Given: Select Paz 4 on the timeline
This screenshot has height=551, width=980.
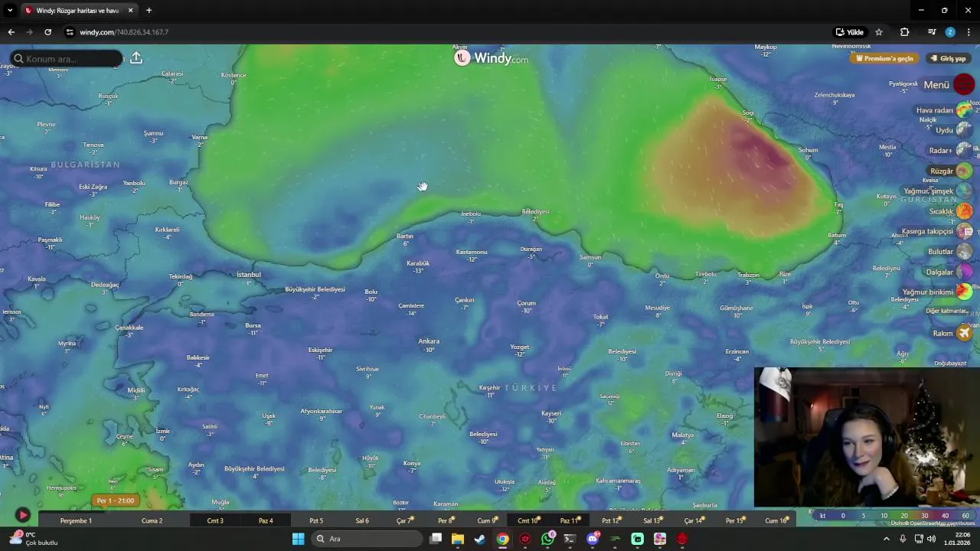Looking at the screenshot, I should [x=266, y=520].
